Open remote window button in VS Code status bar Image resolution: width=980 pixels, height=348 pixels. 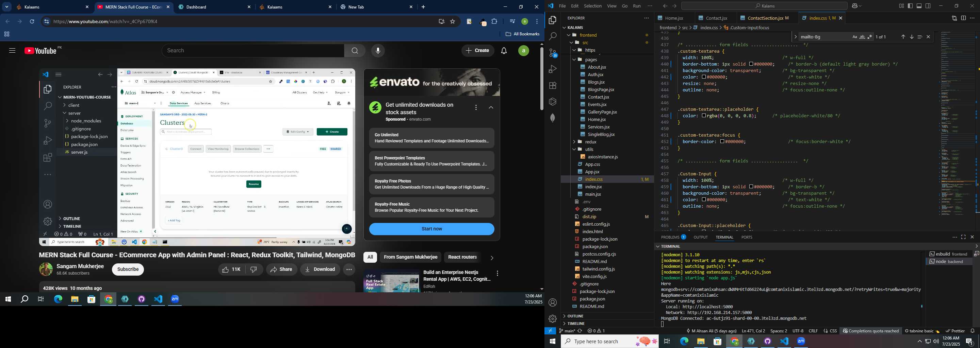point(550,331)
